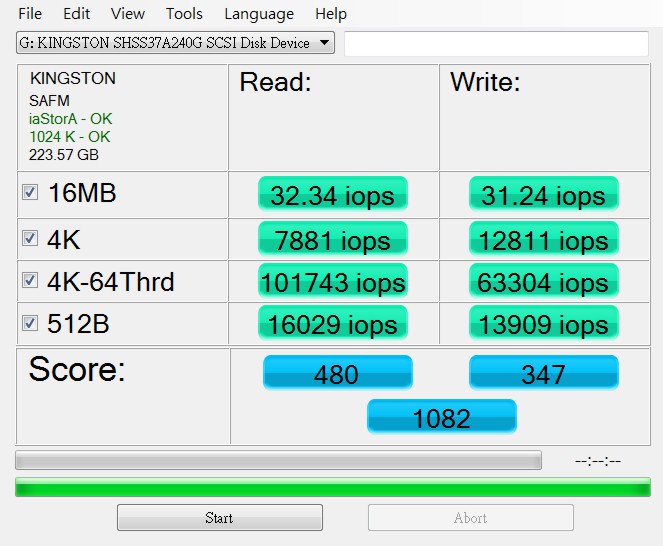This screenshot has height=546, width=663.
Task: Toggle the 4K test checkbox
Action: click(30, 238)
